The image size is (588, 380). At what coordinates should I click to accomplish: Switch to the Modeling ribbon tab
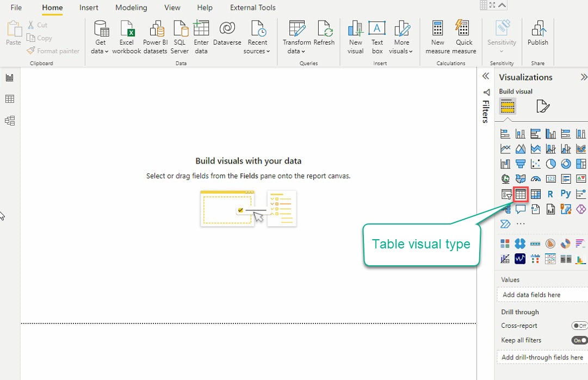pos(131,8)
